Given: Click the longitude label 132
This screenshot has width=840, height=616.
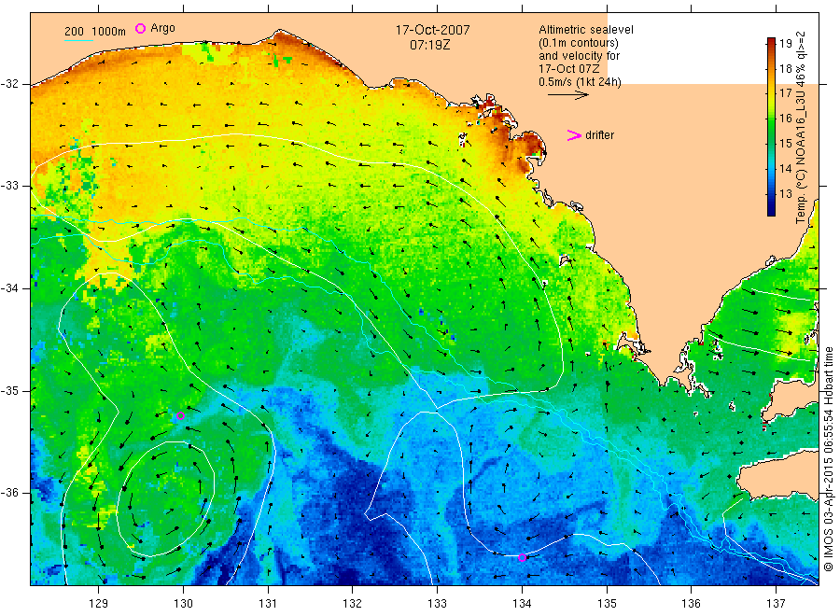Looking at the screenshot, I should pyautogui.click(x=353, y=604).
